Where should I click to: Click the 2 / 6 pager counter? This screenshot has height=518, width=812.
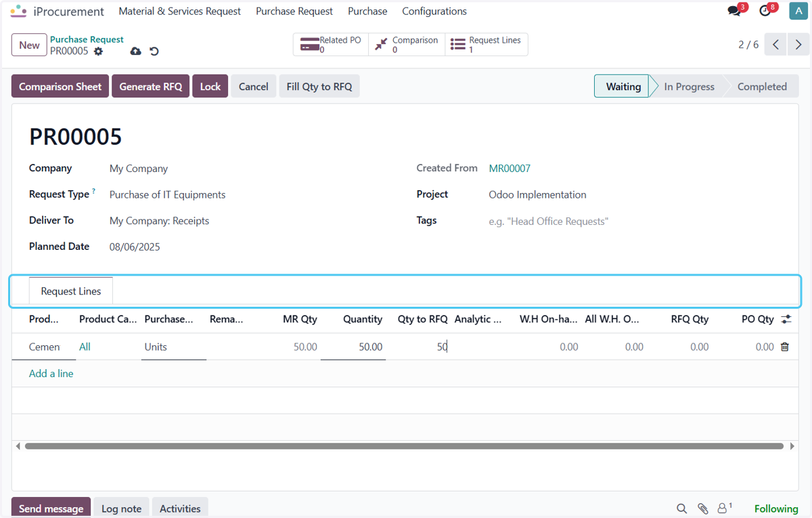[x=748, y=45]
